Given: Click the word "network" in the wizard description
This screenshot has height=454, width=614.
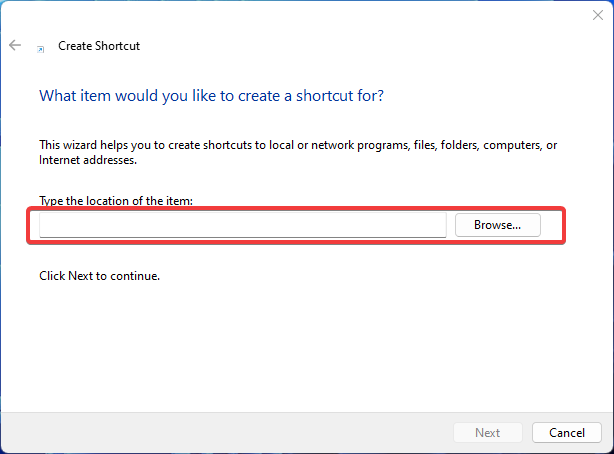Looking at the screenshot, I should point(332,145).
